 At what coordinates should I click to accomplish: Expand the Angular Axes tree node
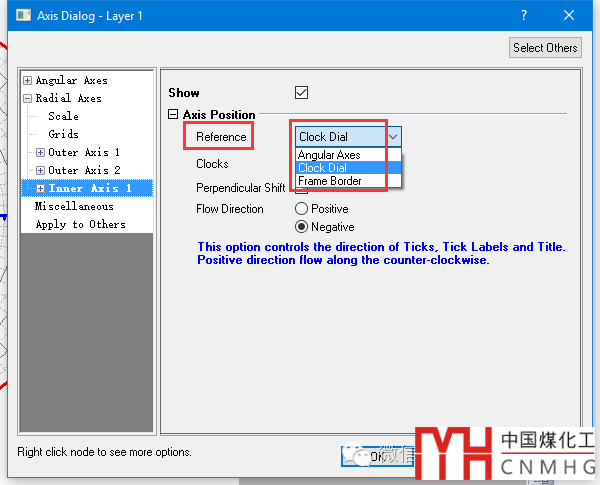28,81
